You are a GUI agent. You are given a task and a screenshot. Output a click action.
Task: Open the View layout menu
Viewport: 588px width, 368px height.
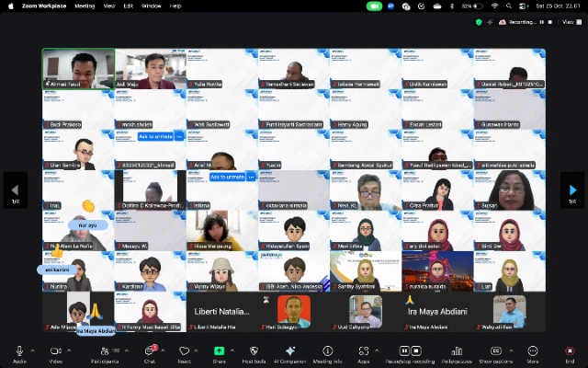tap(571, 22)
